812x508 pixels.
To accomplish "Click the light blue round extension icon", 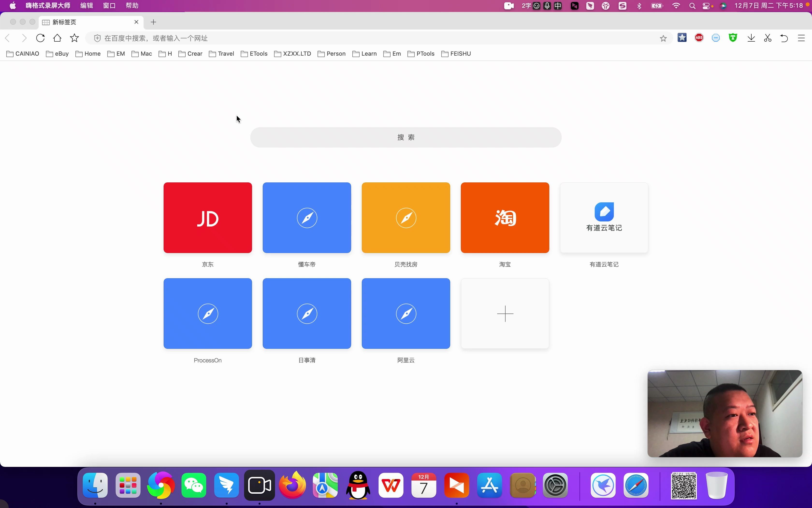I will click(x=716, y=38).
